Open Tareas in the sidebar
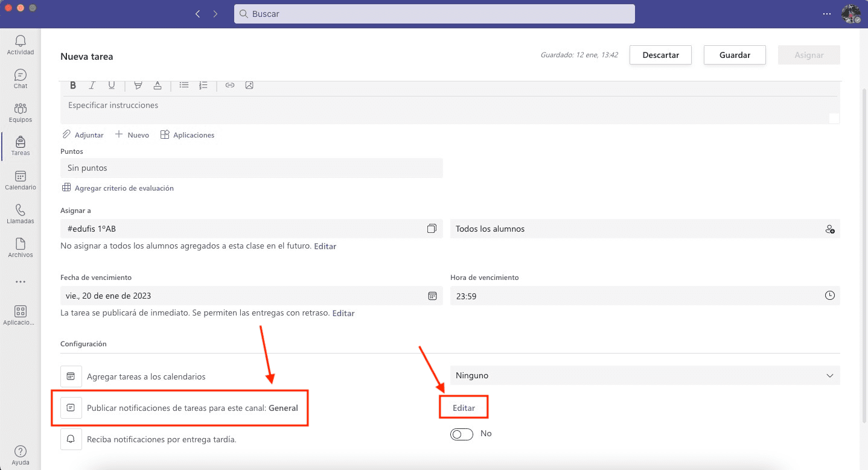The image size is (868, 470). 21,145
